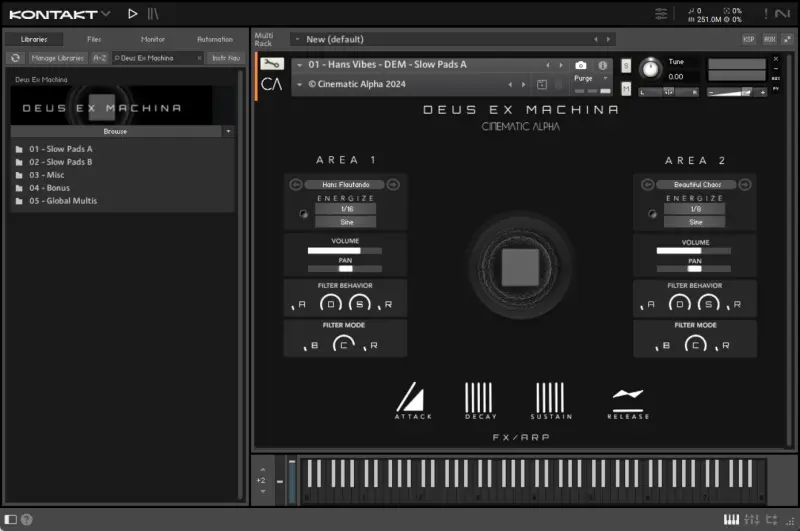Click the central square XY pad
The width and height of the screenshot is (800, 531).
click(x=520, y=267)
